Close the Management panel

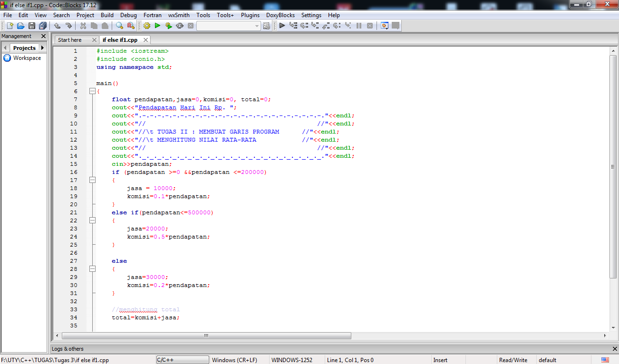(x=43, y=36)
